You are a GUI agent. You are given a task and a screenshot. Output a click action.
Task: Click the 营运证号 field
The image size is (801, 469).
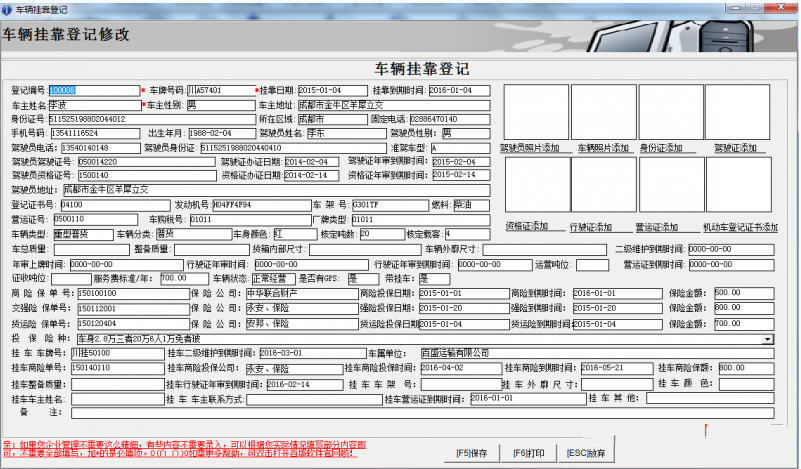95,220
